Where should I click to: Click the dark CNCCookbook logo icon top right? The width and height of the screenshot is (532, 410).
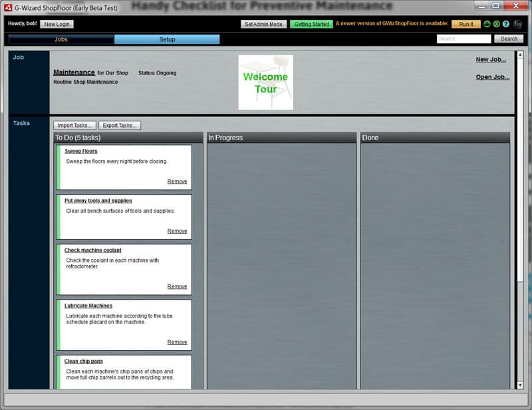tap(517, 24)
